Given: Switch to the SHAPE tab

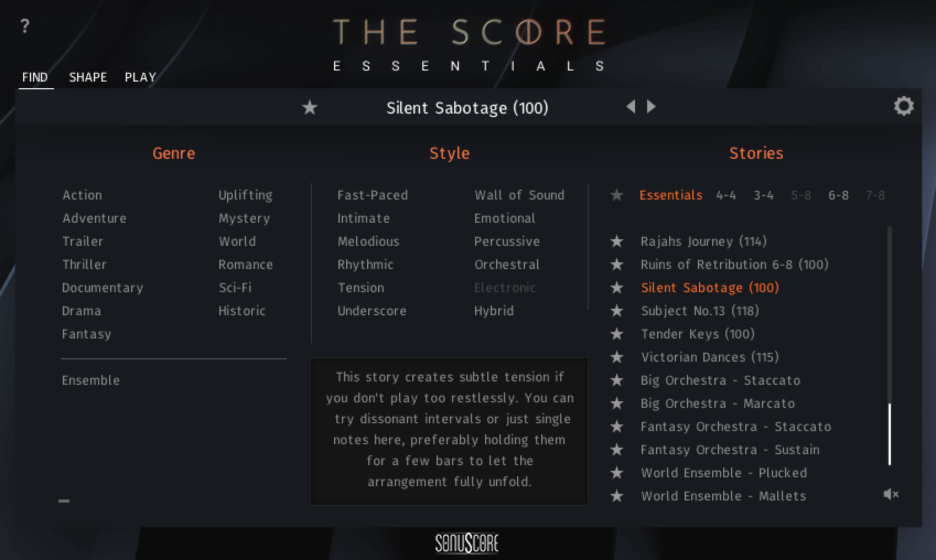Looking at the screenshot, I should [x=88, y=77].
